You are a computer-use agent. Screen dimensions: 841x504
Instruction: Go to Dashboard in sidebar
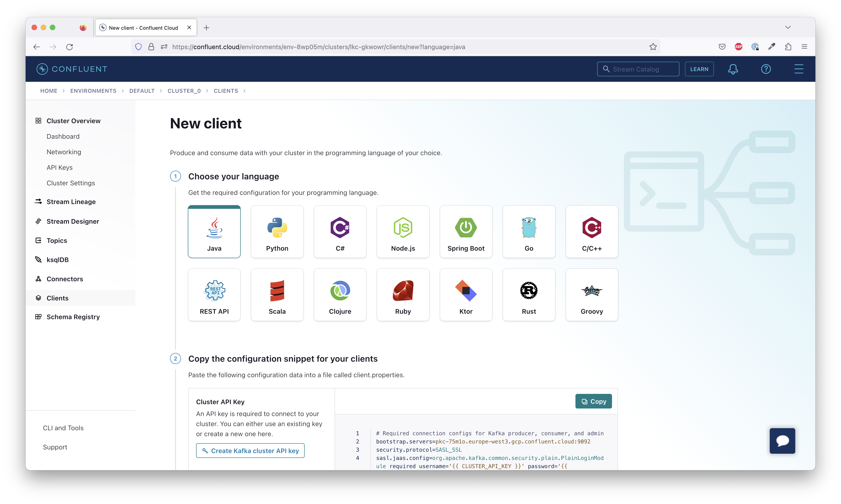pos(63,137)
